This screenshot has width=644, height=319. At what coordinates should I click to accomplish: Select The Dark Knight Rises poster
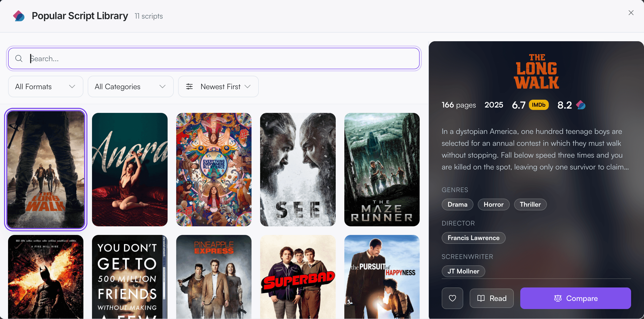(x=46, y=277)
